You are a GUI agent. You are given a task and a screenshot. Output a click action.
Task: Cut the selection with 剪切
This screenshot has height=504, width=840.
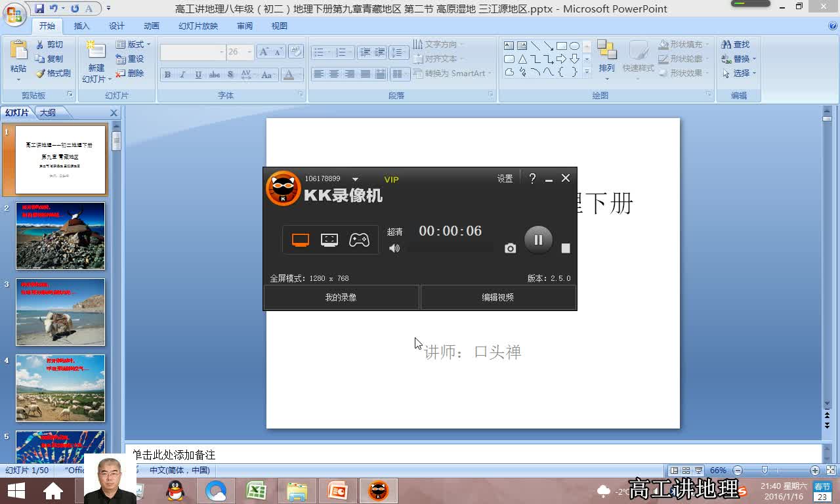[50, 45]
